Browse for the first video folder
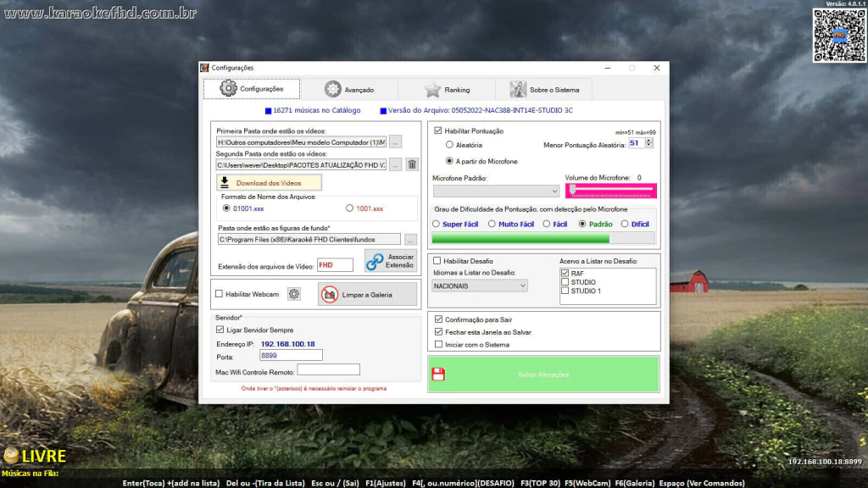This screenshot has height=488, width=868. (x=396, y=142)
